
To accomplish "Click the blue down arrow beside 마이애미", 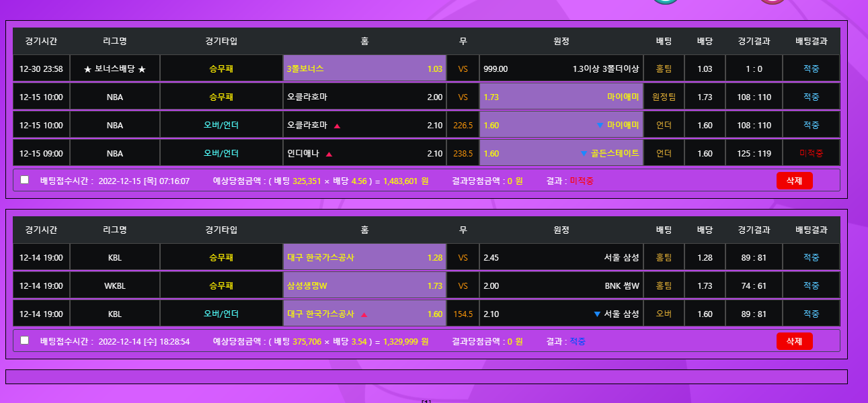I will (x=600, y=126).
